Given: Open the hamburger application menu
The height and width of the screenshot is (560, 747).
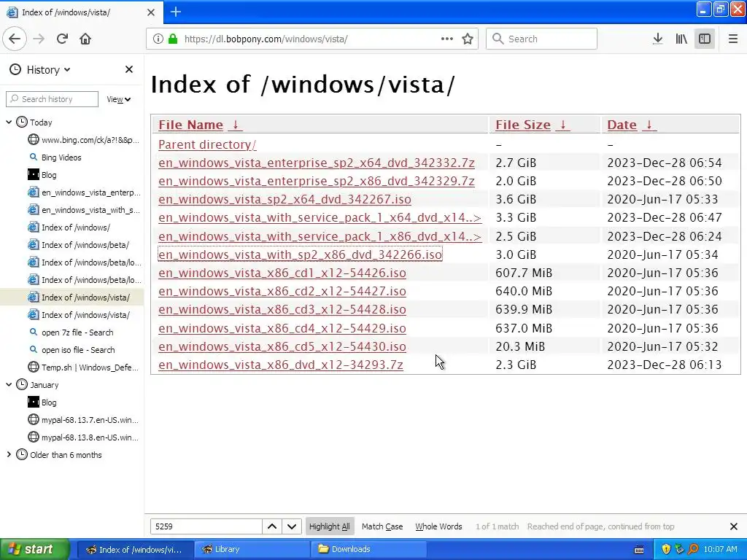Looking at the screenshot, I should (732, 39).
